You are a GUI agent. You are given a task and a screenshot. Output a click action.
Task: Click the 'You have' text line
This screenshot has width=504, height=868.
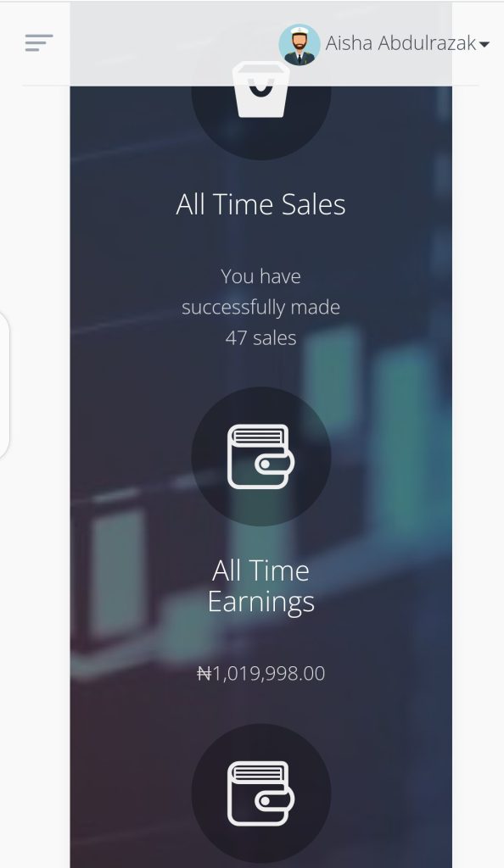[260, 275]
